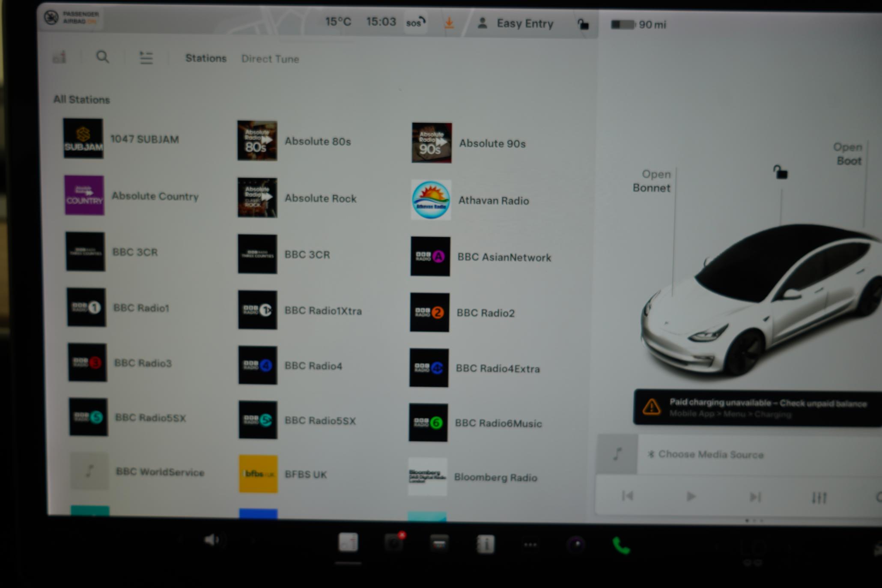Tap the battery indicator showing 90 mi
The image size is (882, 588).
pos(638,24)
